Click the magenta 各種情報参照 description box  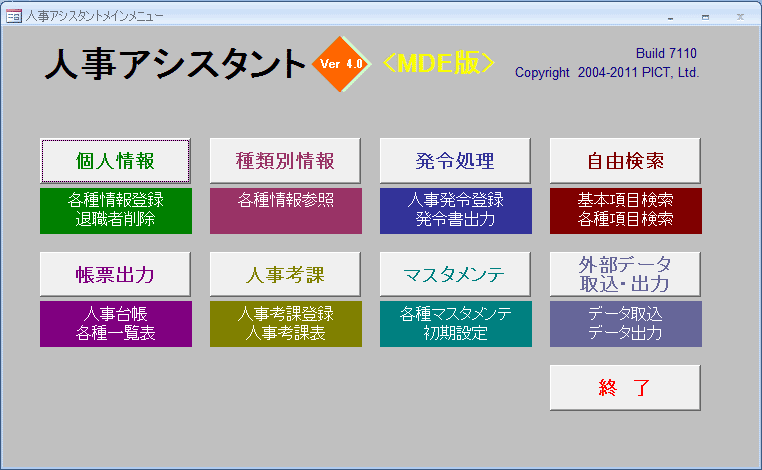pos(285,210)
